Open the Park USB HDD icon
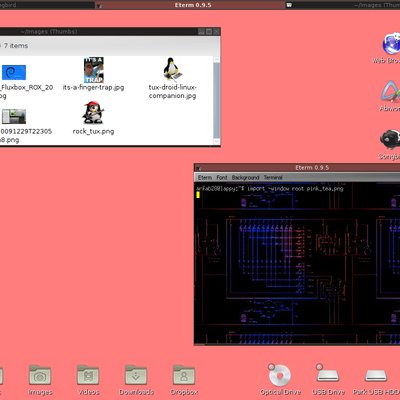Screen dimensions: 400x400 376,376
